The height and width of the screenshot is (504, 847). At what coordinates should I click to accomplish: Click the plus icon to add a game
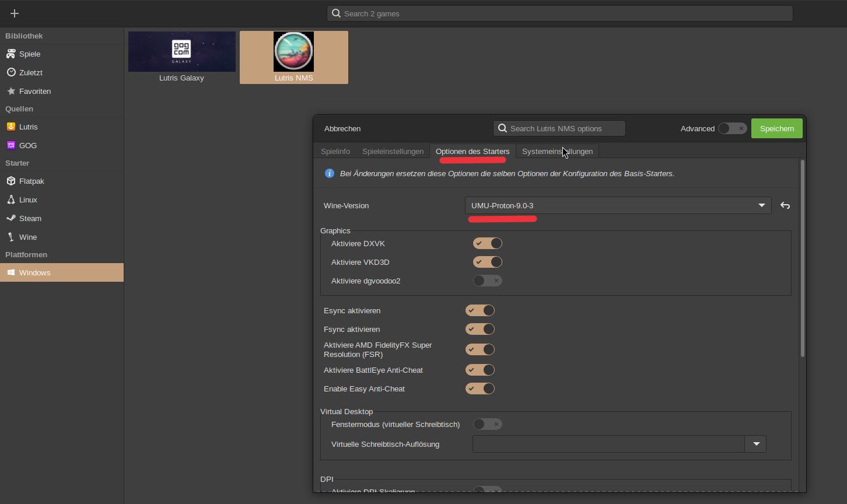15,13
